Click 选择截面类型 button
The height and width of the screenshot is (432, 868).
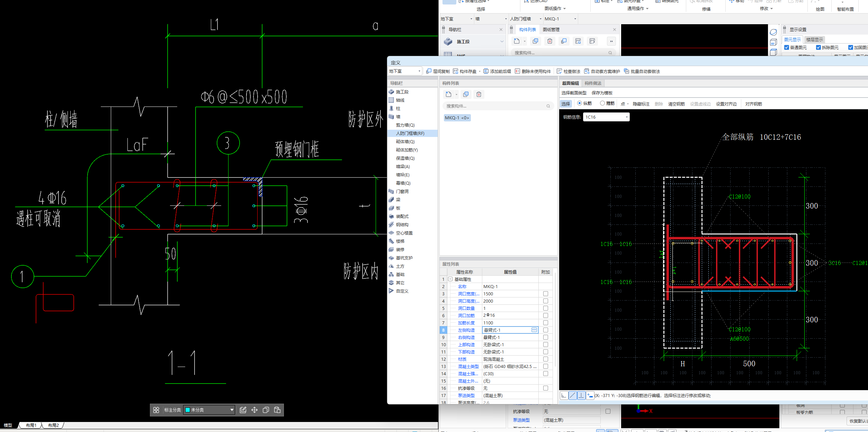coord(574,93)
